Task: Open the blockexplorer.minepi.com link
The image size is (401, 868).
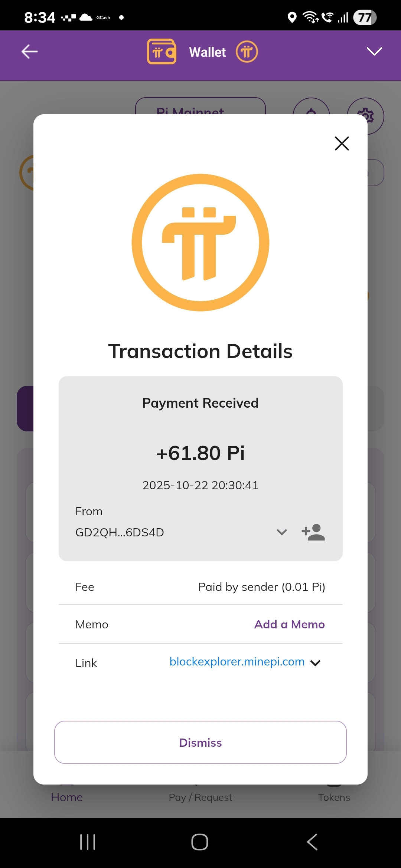Action: pyautogui.click(x=237, y=662)
